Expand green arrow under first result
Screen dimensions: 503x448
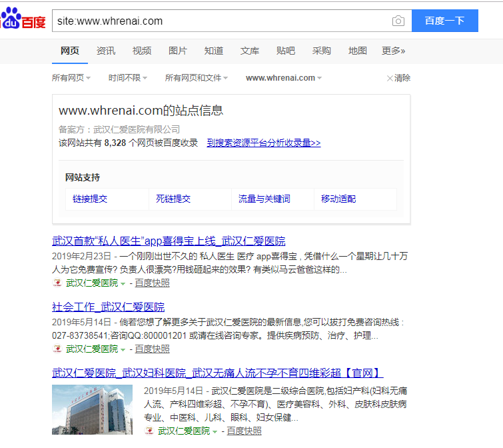123,284
